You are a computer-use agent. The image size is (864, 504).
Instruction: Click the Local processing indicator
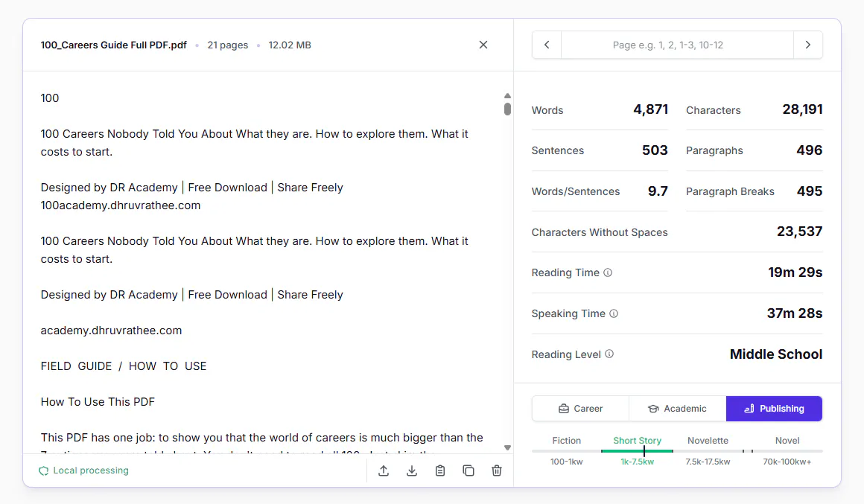pyautogui.click(x=83, y=470)
